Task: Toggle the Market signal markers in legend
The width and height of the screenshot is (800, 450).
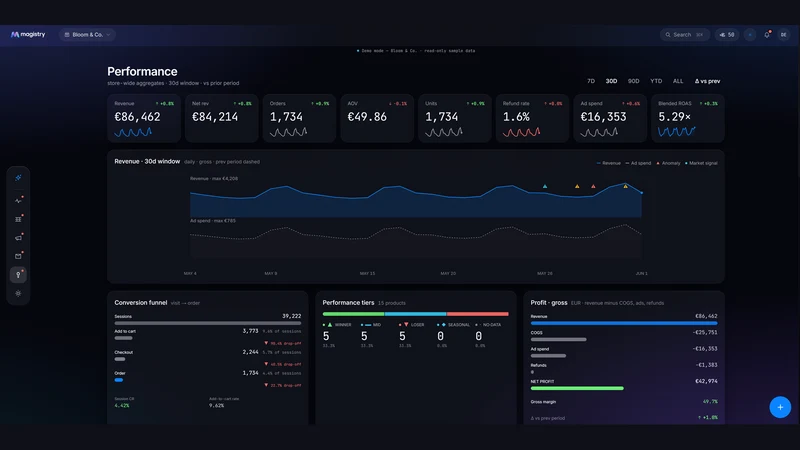Action: (701, 163)
